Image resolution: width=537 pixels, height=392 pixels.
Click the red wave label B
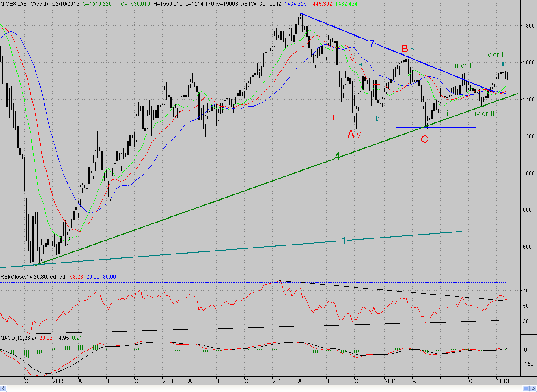pos(405,48)
